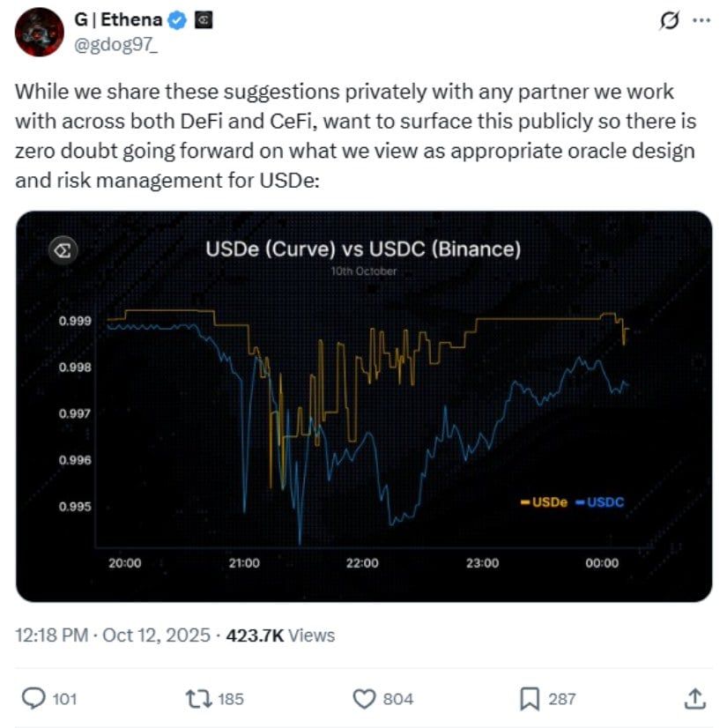
Task: Open the G | Ethena profile avatar
Action: [39, 32]
